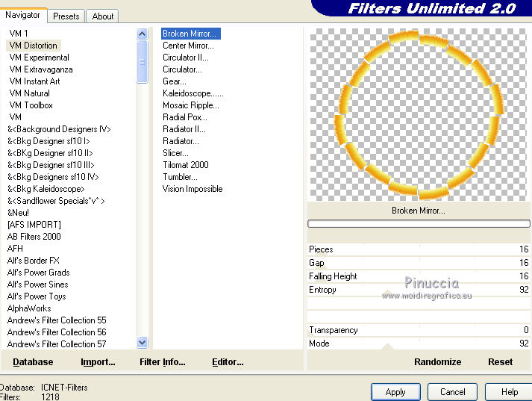Select Andrew's Filter Collection 55

(x=57, y=320)
